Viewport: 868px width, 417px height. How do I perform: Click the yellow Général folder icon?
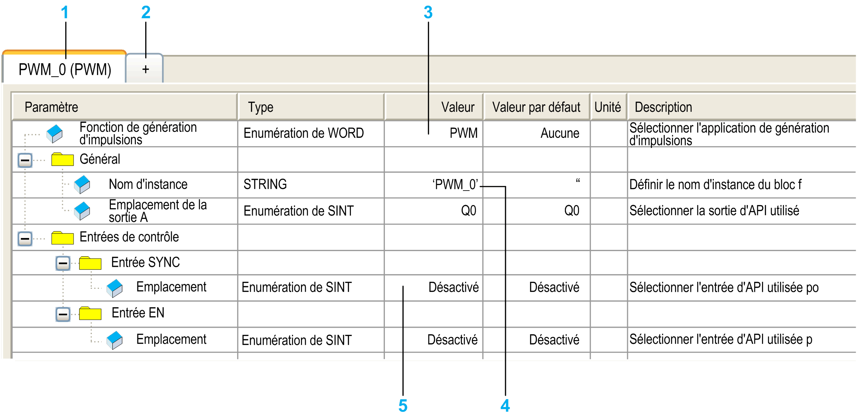(62, 159)
